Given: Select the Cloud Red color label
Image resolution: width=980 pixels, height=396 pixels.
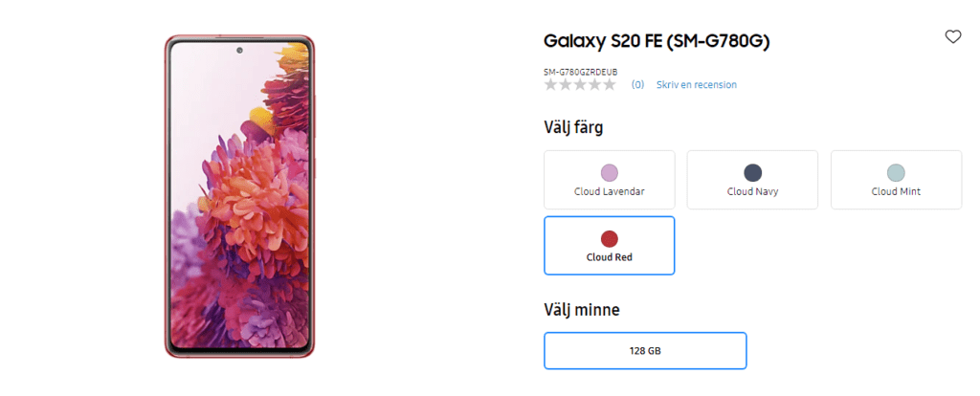Looking at the screenshot, I should [x=610, y=256].
